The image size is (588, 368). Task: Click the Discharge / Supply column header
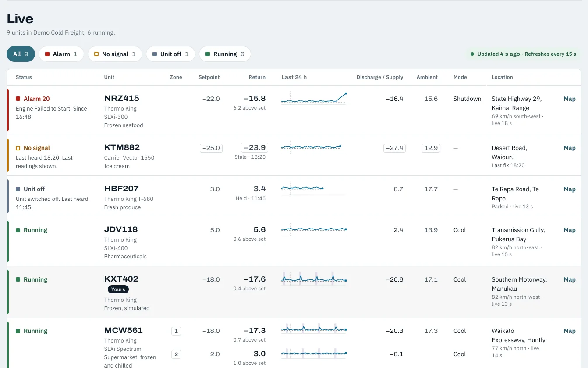(x=380, y=77)
